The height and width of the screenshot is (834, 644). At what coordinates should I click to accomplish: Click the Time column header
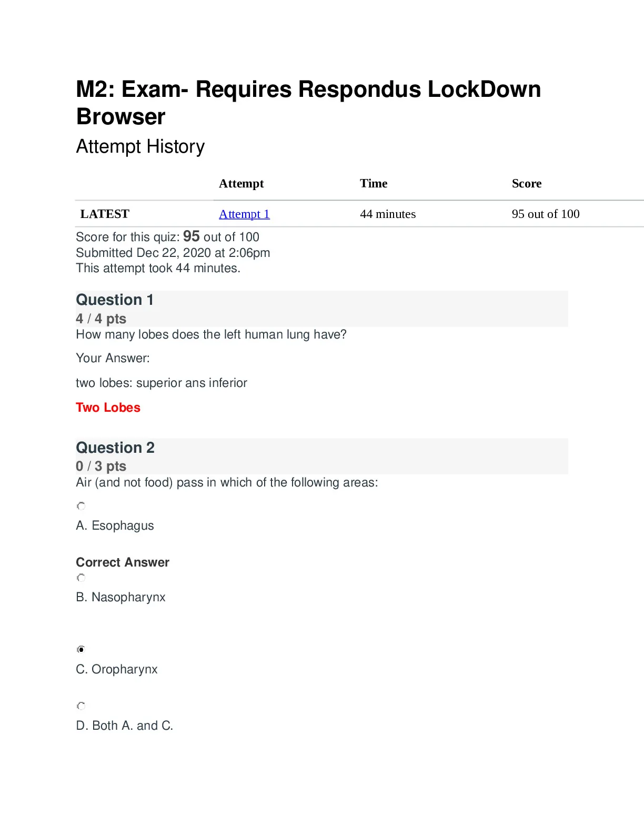coord(374,183)
